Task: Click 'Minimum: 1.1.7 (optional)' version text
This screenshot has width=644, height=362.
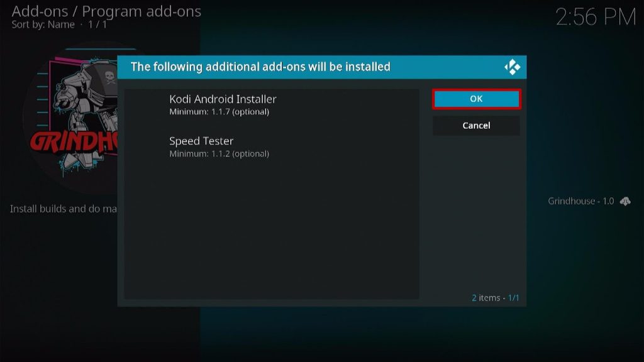Action: pos(219,112)
